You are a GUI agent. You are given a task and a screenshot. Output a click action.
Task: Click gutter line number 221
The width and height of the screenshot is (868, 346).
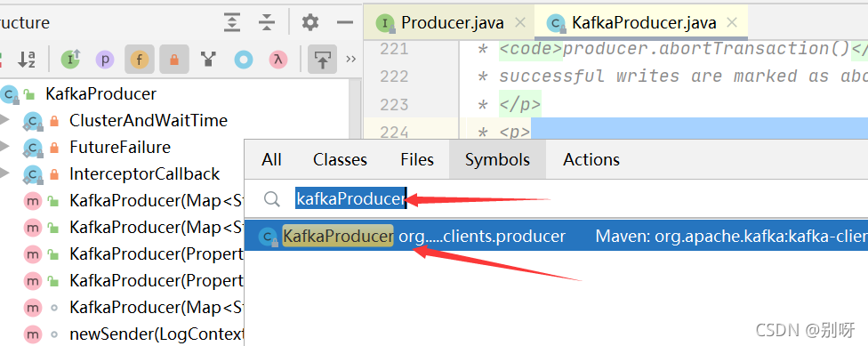coord(394,49)
